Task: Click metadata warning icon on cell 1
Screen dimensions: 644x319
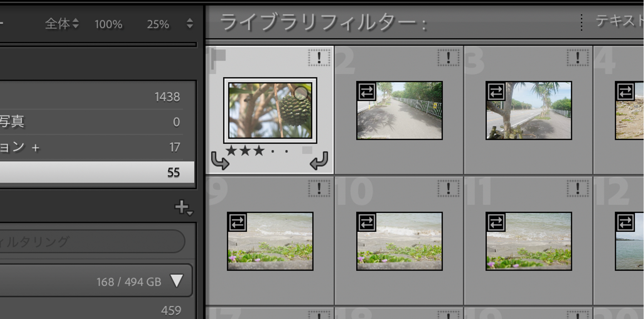Action: pyautogui.click(x=319, y=58)
